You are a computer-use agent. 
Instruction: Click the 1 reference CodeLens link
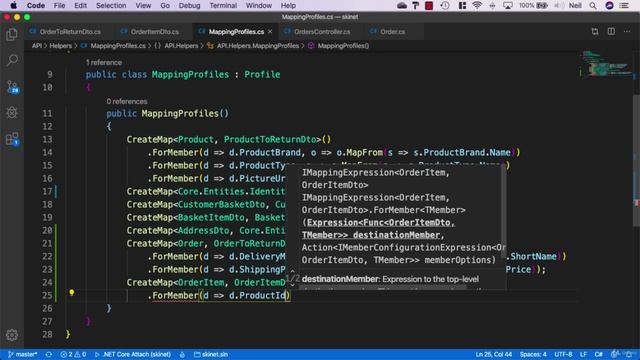pyautogui.click(x=104, y=62)
